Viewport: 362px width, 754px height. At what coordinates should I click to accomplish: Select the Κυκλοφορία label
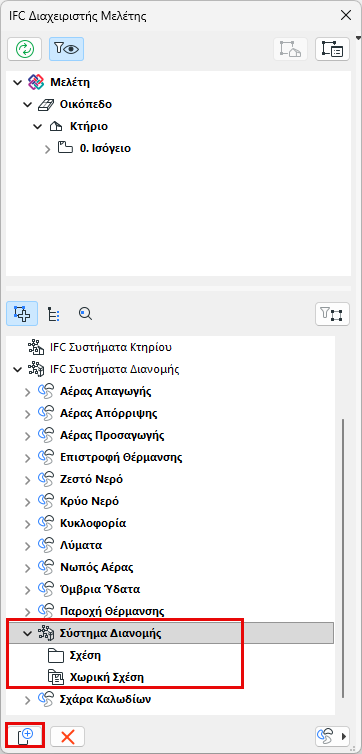(x=93, y=523)
